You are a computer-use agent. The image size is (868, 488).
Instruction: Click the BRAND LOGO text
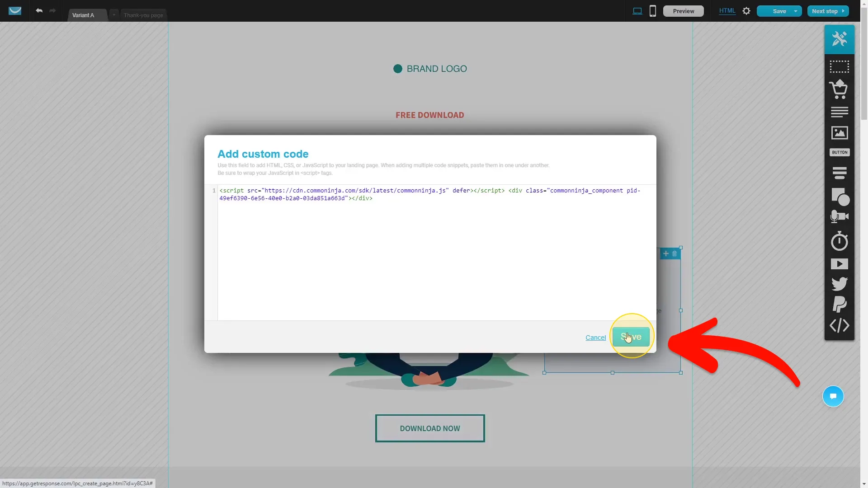437,69
